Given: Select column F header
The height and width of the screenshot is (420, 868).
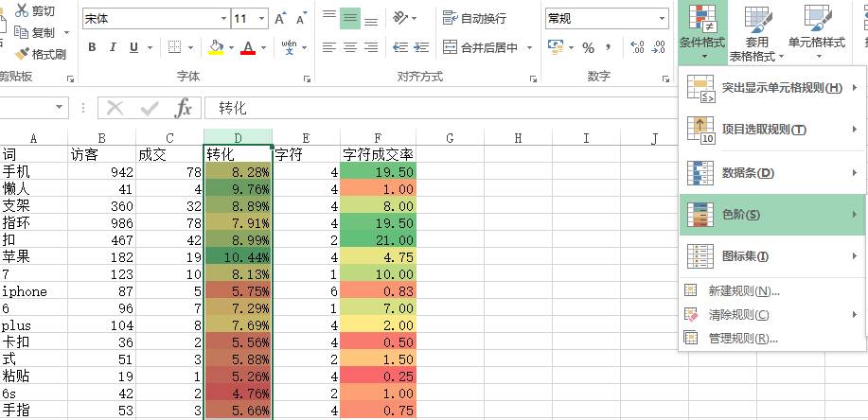Looking at the screenshot, I should [378, 138].
